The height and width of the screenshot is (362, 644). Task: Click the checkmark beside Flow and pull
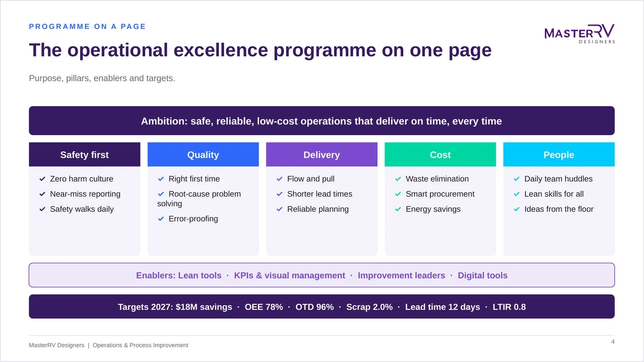point(279,179)
